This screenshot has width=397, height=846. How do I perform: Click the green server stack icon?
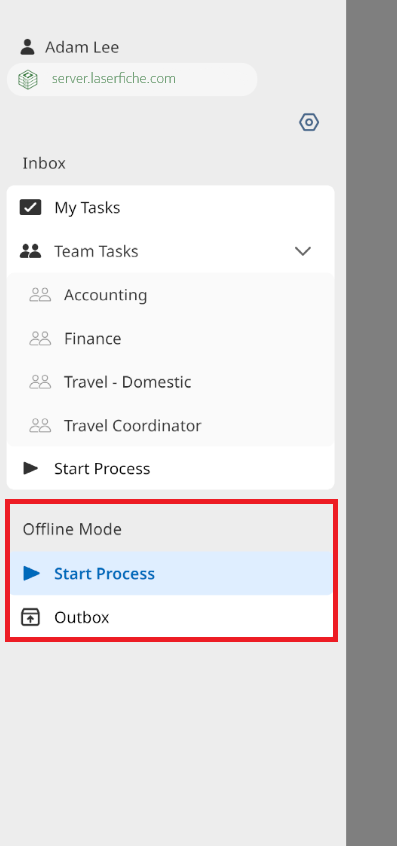(28, 79)
